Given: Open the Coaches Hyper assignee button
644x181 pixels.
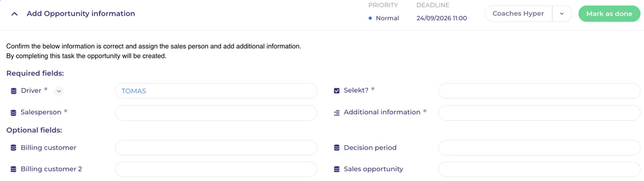Looking at the screenshot, I should (518, 14).
